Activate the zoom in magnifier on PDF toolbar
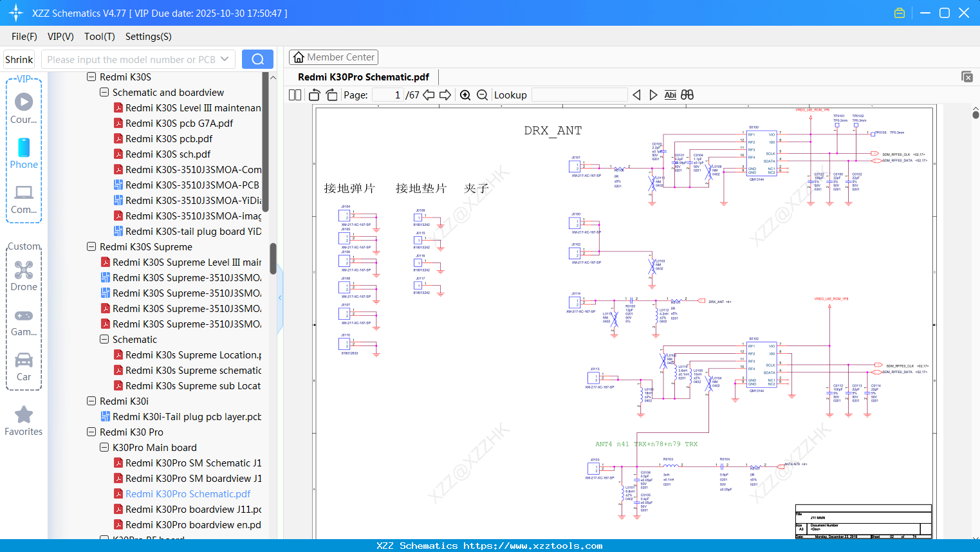Viewport: 980px width, 552px height. click(x=465, y=95)
